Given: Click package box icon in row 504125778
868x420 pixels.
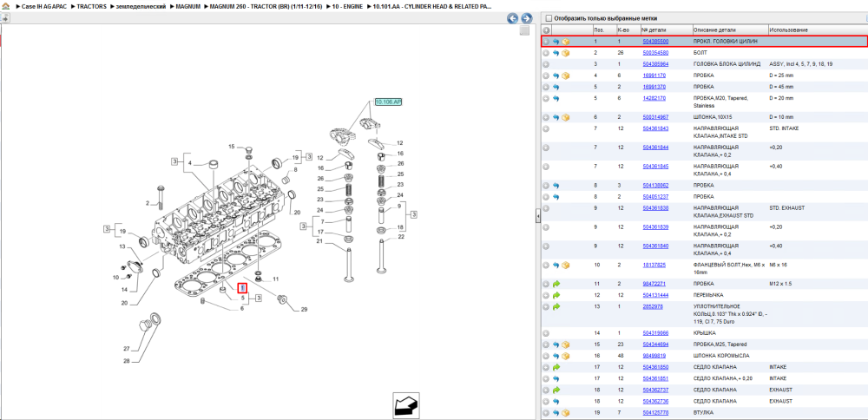Looking at the screenshot, I should [566, 413].
